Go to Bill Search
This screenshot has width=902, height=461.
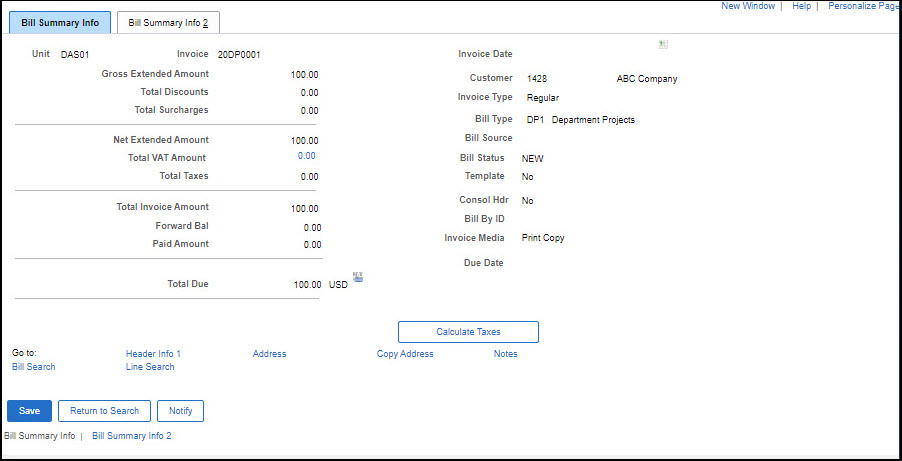click(34, 367)
